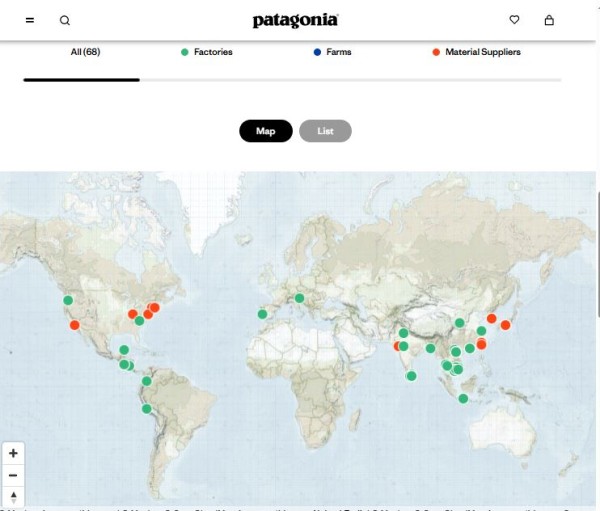Click the black filter tabs scroll indicator

click(82, 80)
